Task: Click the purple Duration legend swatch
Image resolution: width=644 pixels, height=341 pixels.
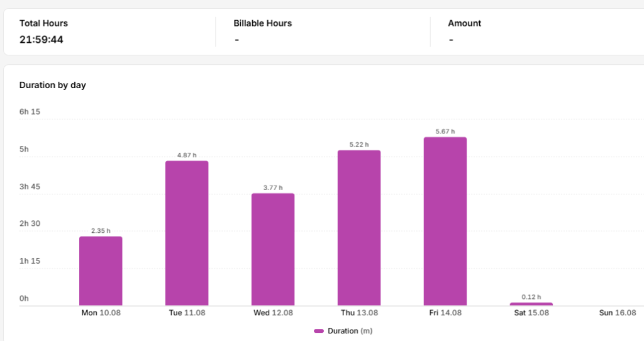Action: click(x=319, y=331)
